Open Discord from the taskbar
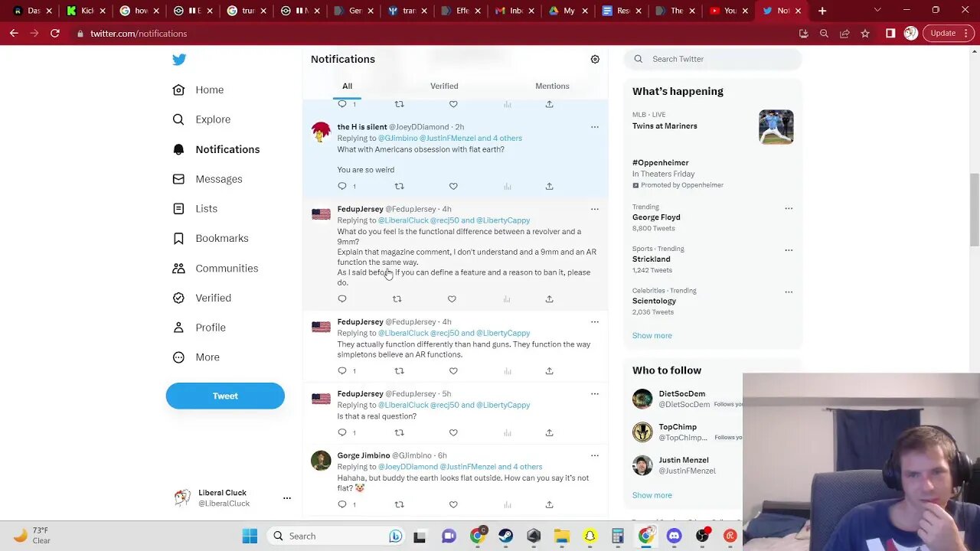Image resolution: width=980 pixels, height=551 pixels. (x=674, y=536)
